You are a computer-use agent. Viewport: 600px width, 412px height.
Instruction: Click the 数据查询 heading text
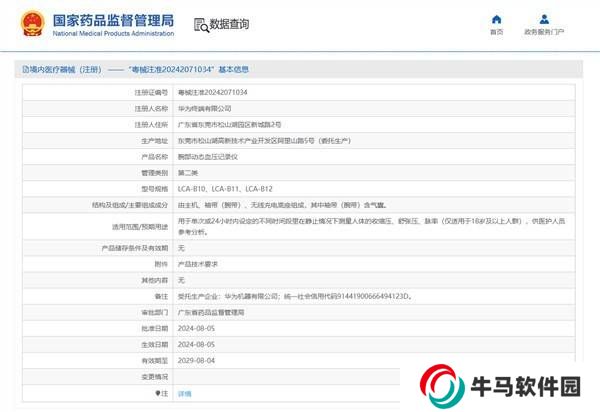click(232, 24)
